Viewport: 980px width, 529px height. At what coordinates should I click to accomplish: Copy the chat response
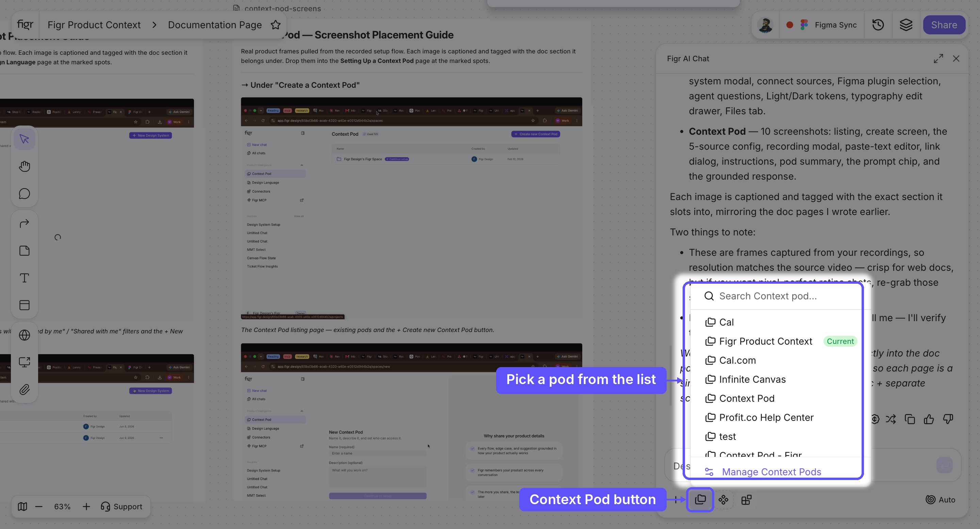(910, 419)
